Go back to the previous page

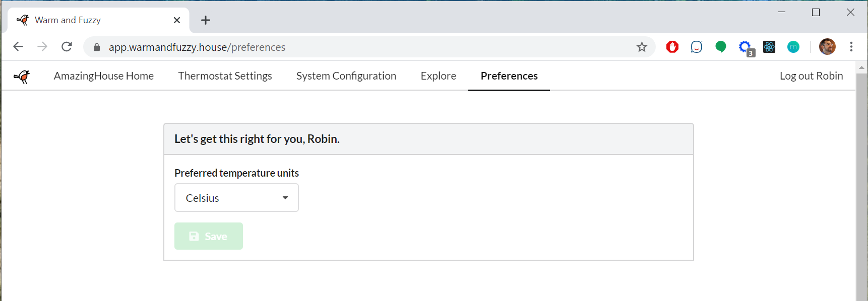click(x=18, y=47)
